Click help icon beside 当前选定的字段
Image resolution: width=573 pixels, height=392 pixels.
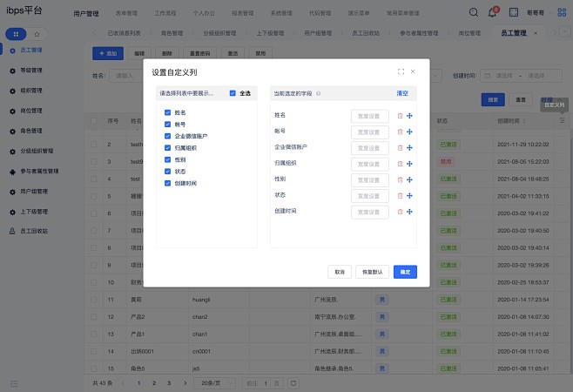tap(319, 93)
